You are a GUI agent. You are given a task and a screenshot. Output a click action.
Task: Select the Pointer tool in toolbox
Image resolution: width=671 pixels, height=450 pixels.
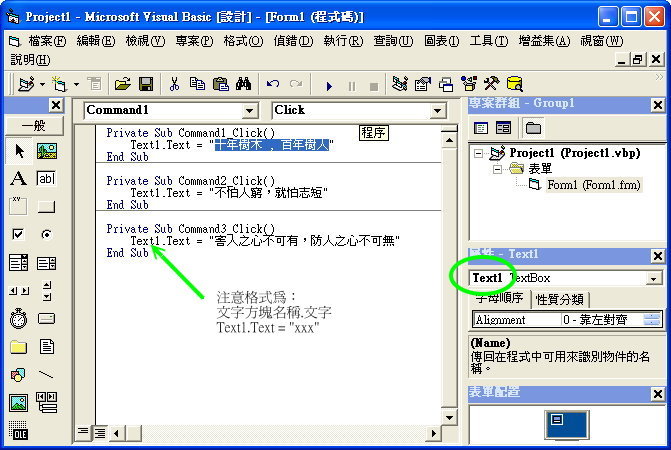pos(18,151)
